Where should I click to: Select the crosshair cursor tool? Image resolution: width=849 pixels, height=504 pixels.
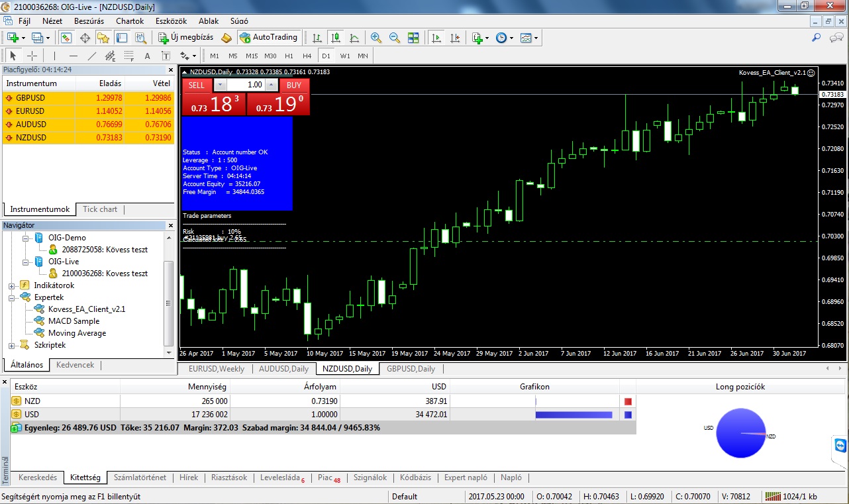click(32, 56)
